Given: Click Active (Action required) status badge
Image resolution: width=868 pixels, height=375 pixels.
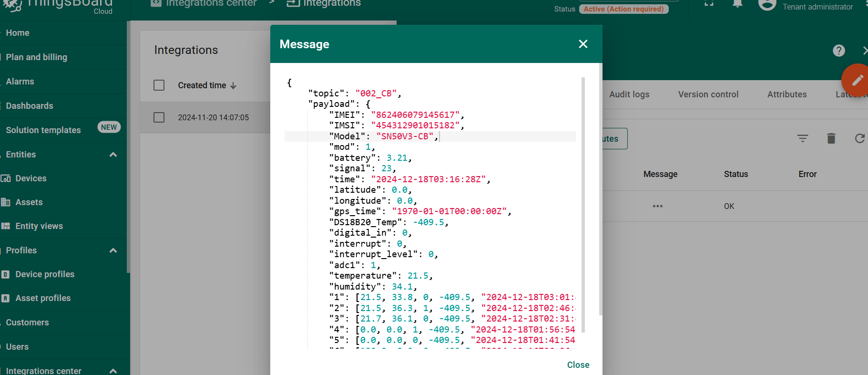Looking at the screenshot, I should [623, 9].
